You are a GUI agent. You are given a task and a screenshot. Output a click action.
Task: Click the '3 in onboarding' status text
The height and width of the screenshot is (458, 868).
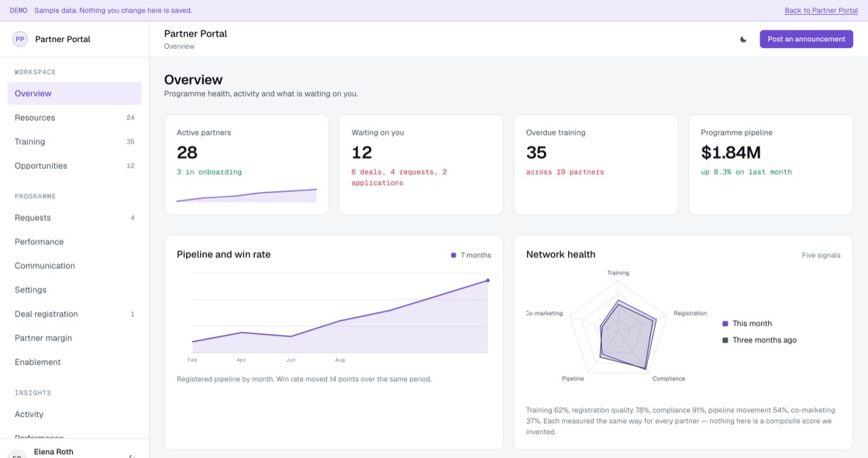point(209,172)
